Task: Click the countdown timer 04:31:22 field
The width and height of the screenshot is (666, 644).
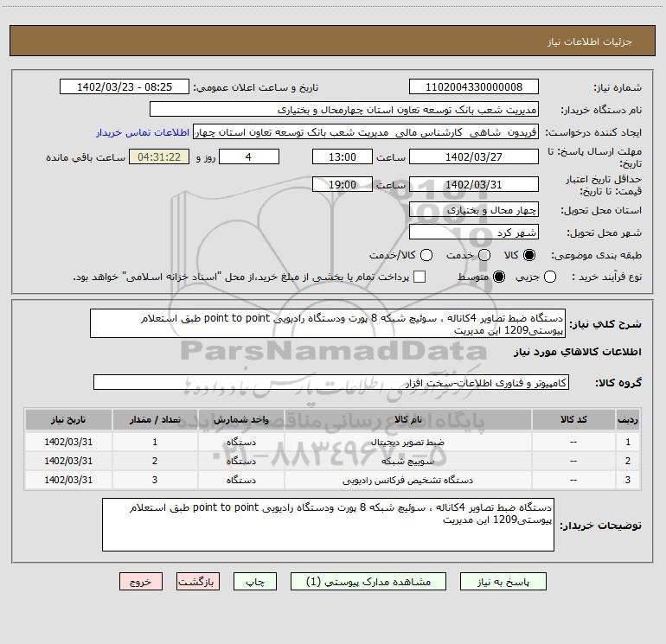Action: (x=159, y=156)
